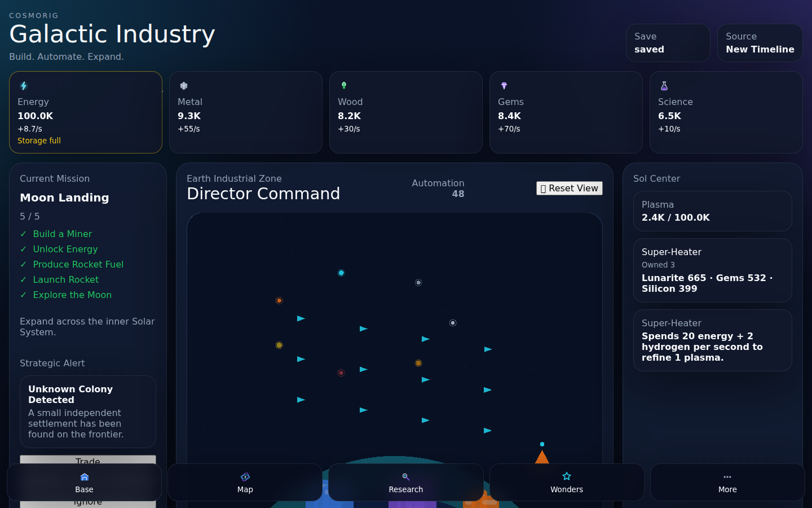Select the cyan planet dot on the map
This screenshot has width=812, height=508.
click(x=341, y=273)
